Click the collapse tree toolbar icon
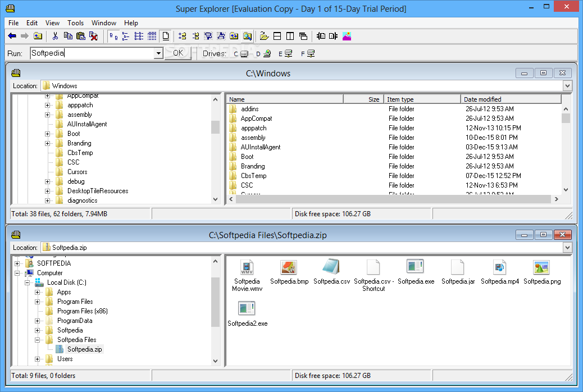The height and width of the screenshot is (392, 583). tap(195, 36)
